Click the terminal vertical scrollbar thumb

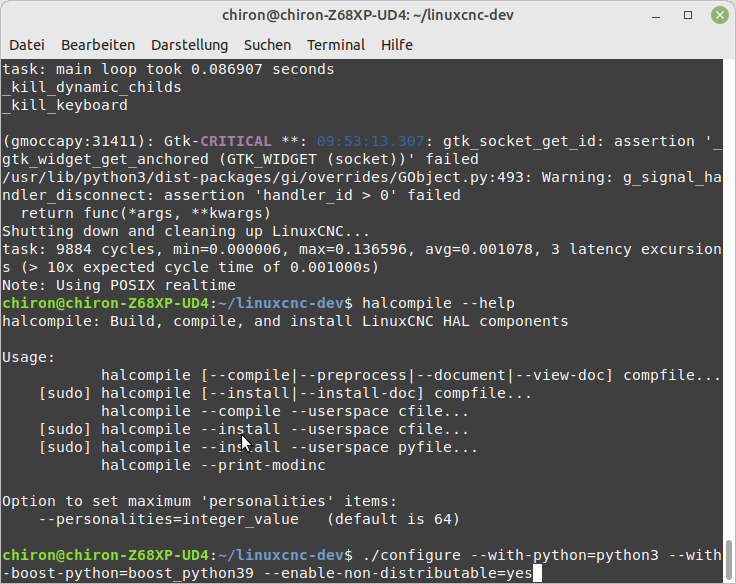(728, 561)
